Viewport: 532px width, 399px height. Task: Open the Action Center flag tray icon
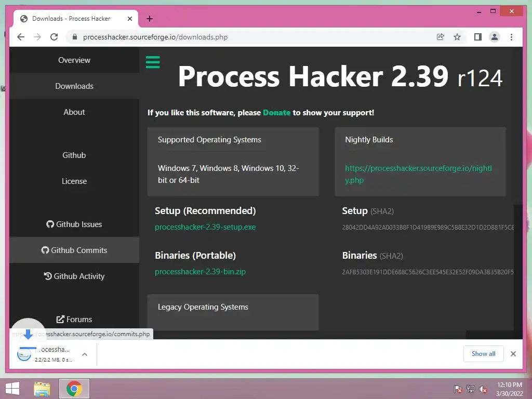[458, 389]
